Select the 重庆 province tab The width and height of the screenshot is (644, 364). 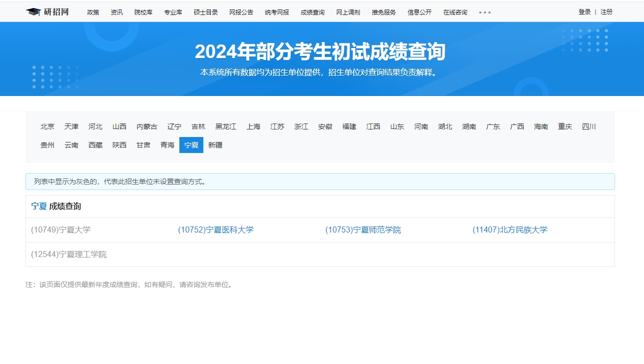click(x=565, y=126)
